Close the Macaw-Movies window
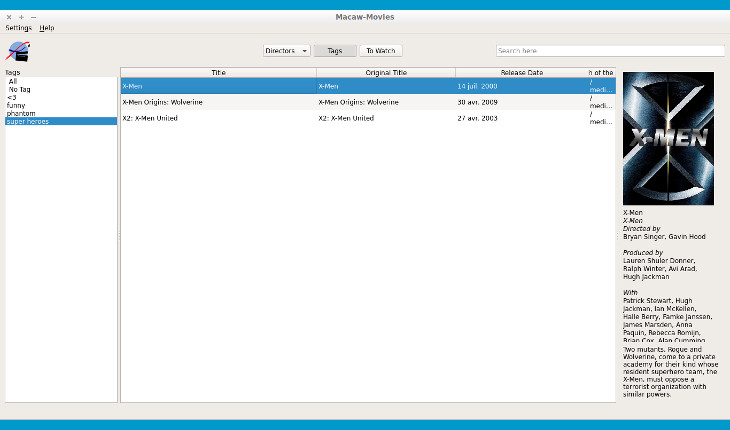Image resolution: width=730 pixels, height=430 pixels. click(9, 17)
